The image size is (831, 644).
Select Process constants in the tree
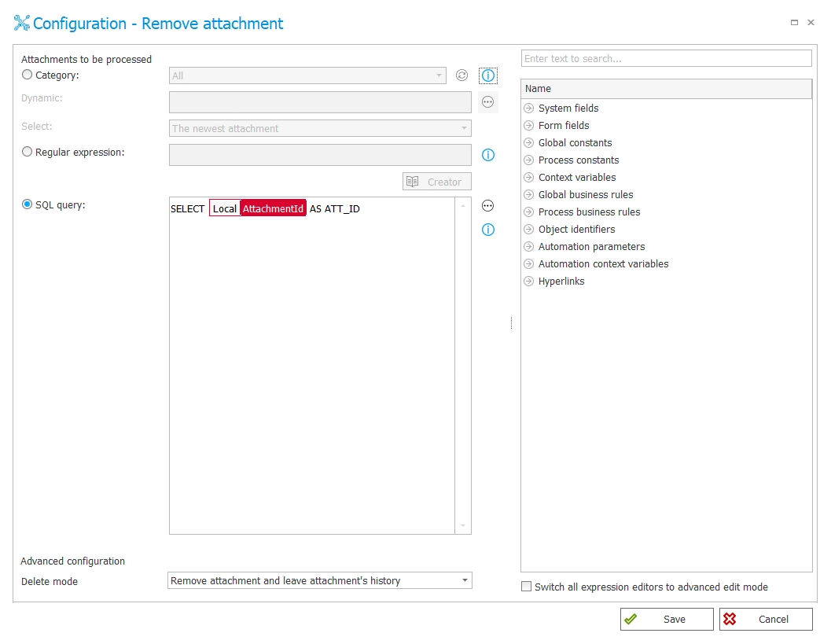point(579,160)
